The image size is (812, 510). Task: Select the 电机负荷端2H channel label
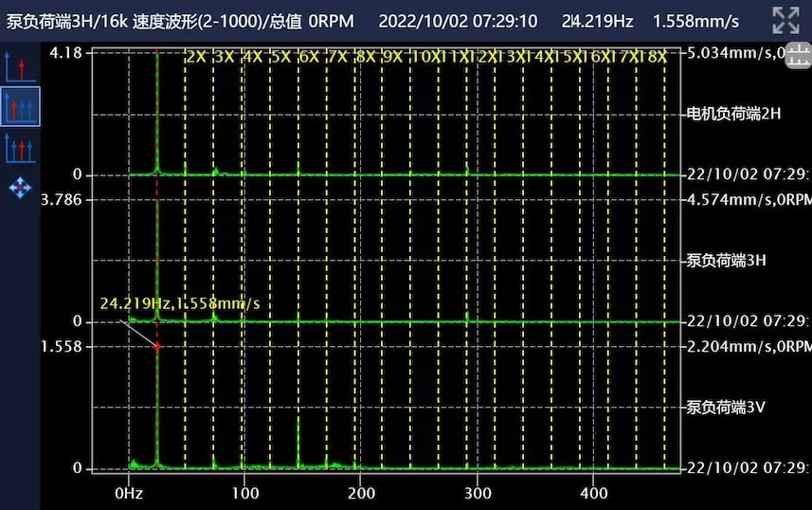733,114
